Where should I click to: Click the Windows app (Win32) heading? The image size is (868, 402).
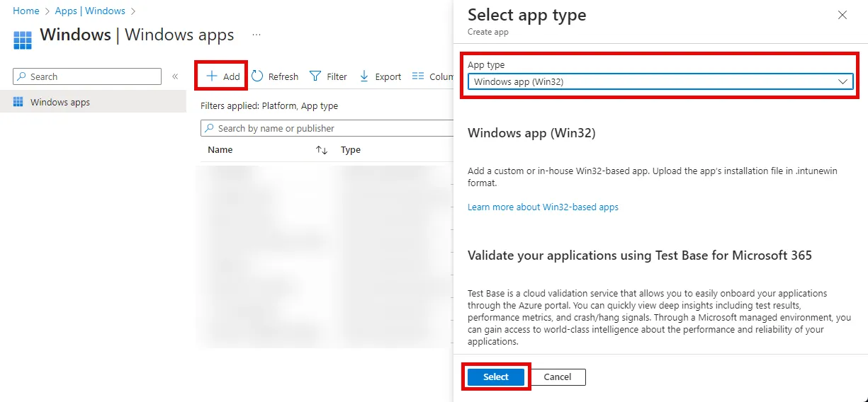point(531,133)
